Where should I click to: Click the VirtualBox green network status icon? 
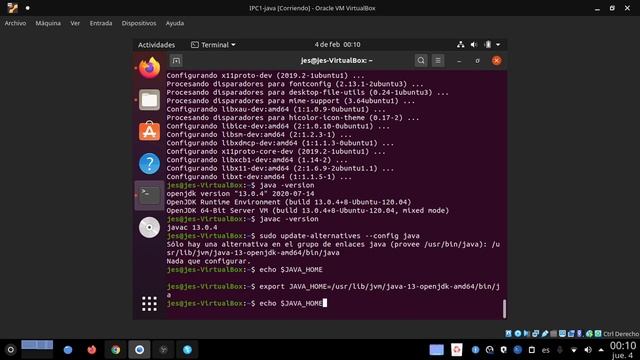tap(589, 333)
